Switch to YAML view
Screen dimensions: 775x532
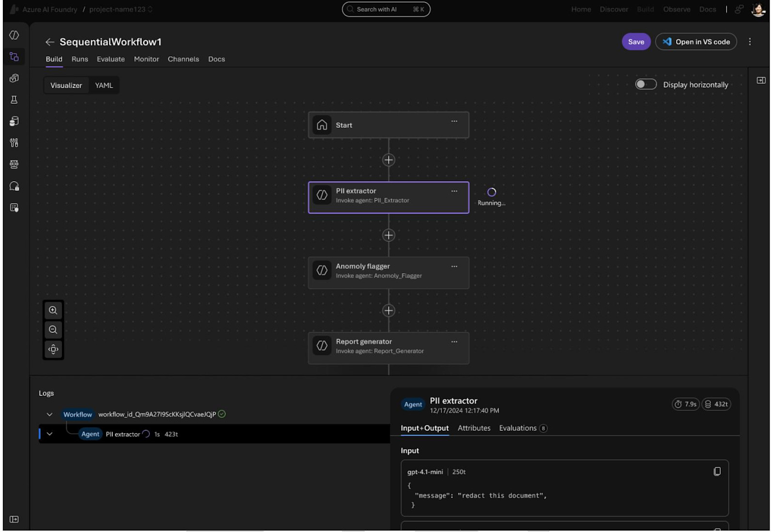point(104,85)
